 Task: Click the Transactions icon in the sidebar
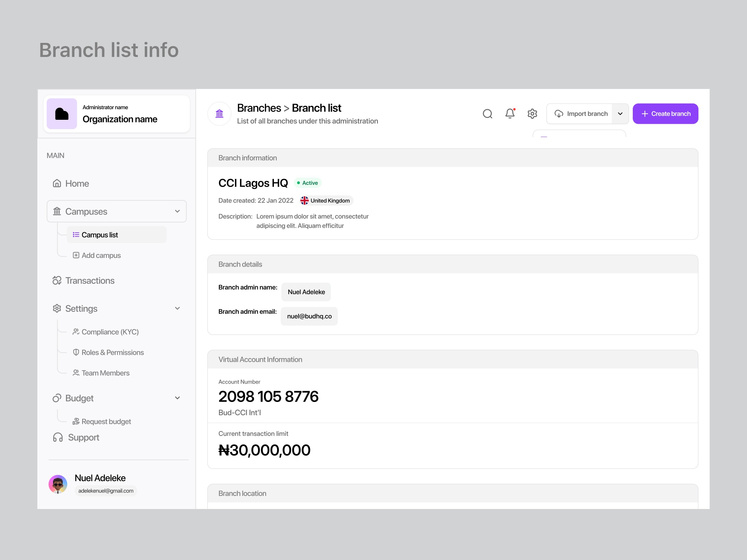point(57,281)
